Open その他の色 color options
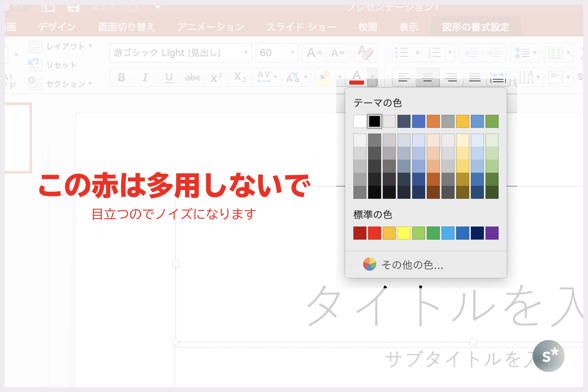Screen dimensions: 588x392 click(412, 265)
